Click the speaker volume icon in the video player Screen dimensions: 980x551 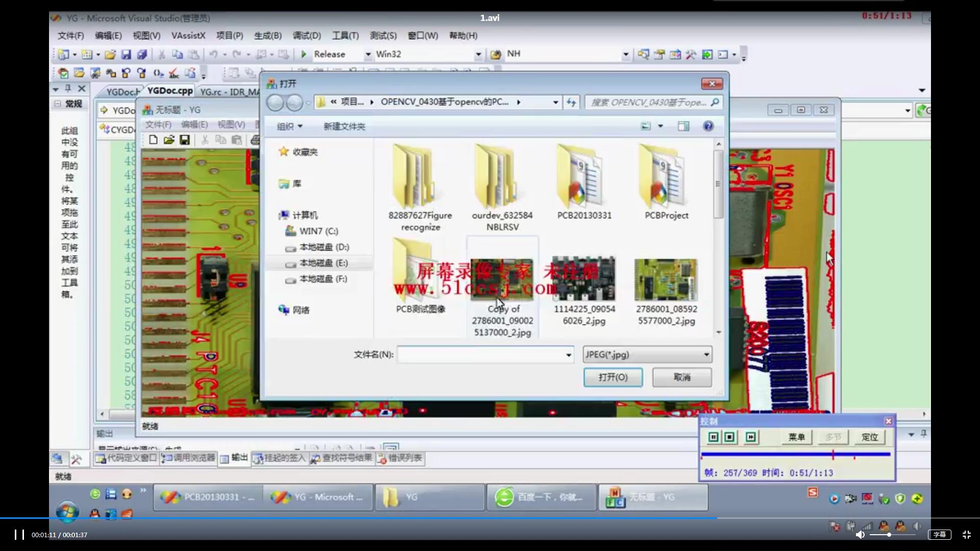[860, 535]
